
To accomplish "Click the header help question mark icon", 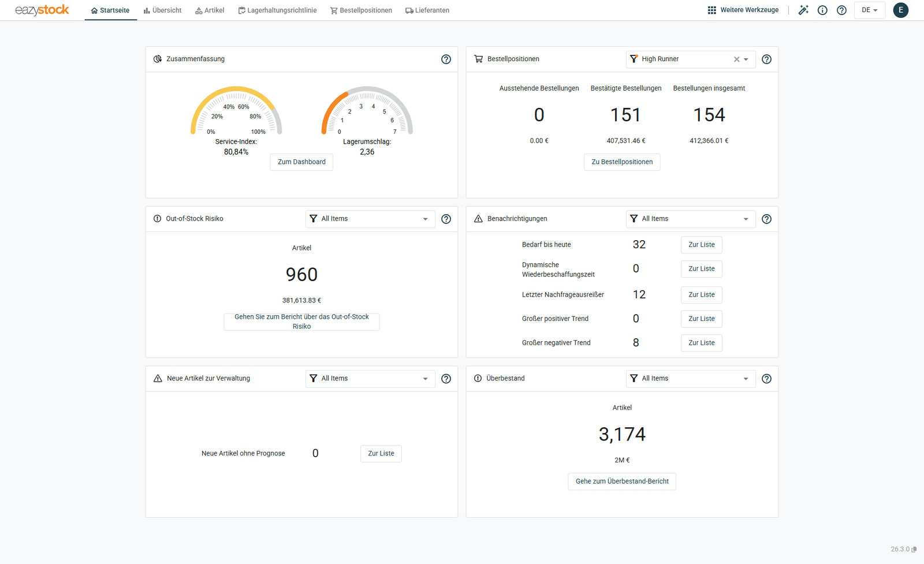I will point(841,10).
